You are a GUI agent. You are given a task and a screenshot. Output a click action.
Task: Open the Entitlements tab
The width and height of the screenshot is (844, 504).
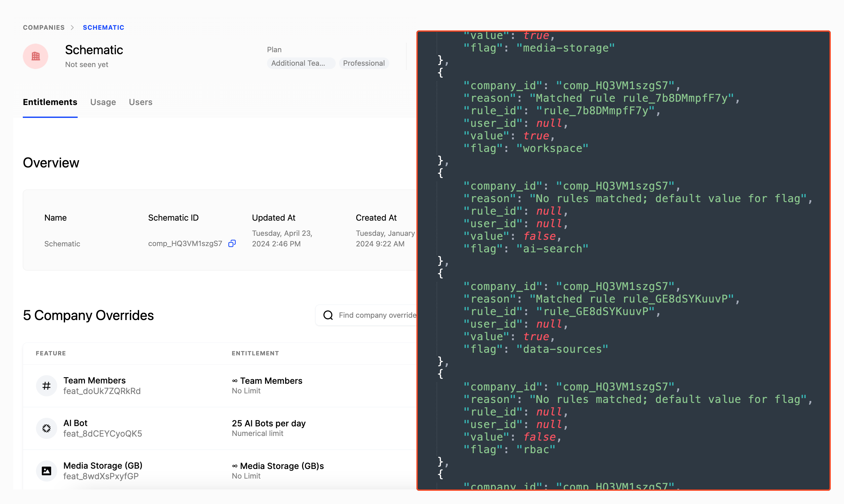point(50,102)
